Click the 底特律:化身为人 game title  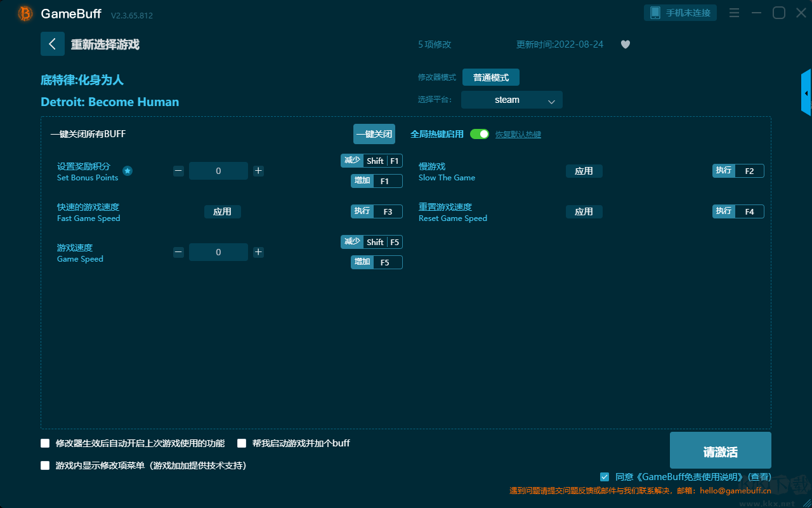tap(82, 80)
